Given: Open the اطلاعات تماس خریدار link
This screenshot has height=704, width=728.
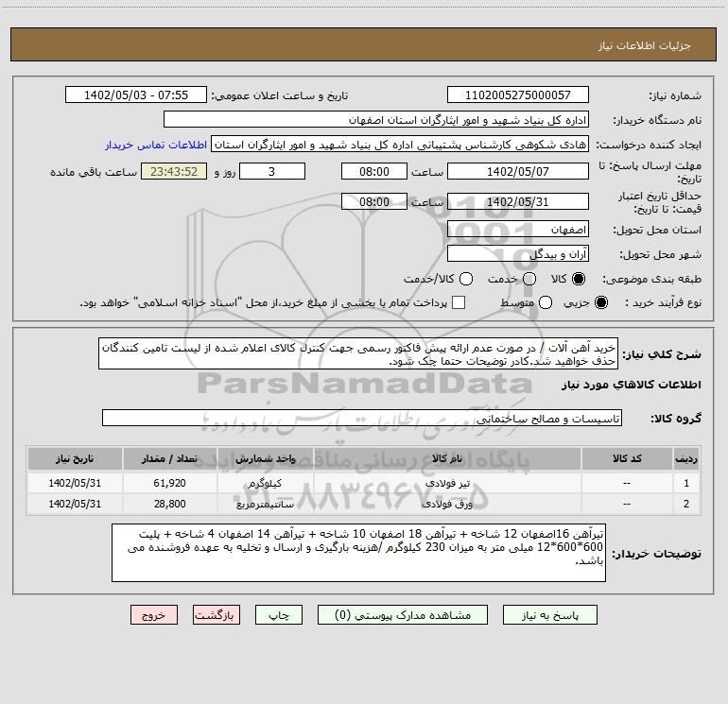Looking at the screenshot, I should [156, 145].
